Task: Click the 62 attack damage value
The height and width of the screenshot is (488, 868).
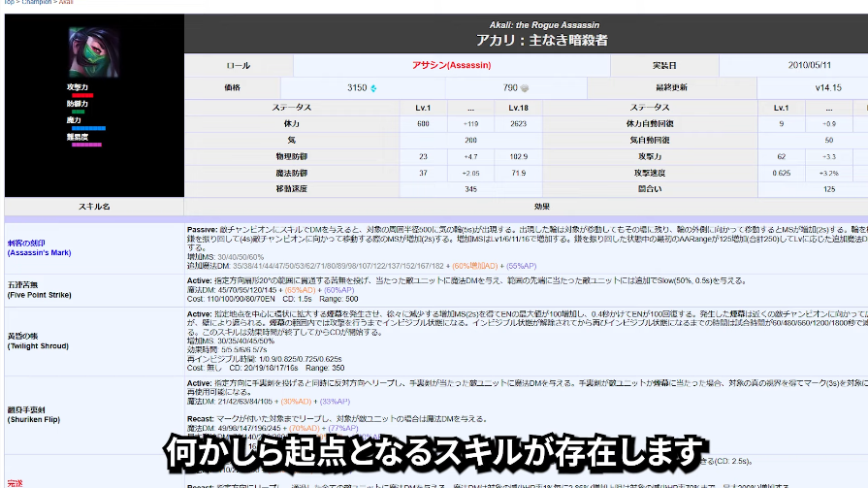Action: tap(781, 157)
